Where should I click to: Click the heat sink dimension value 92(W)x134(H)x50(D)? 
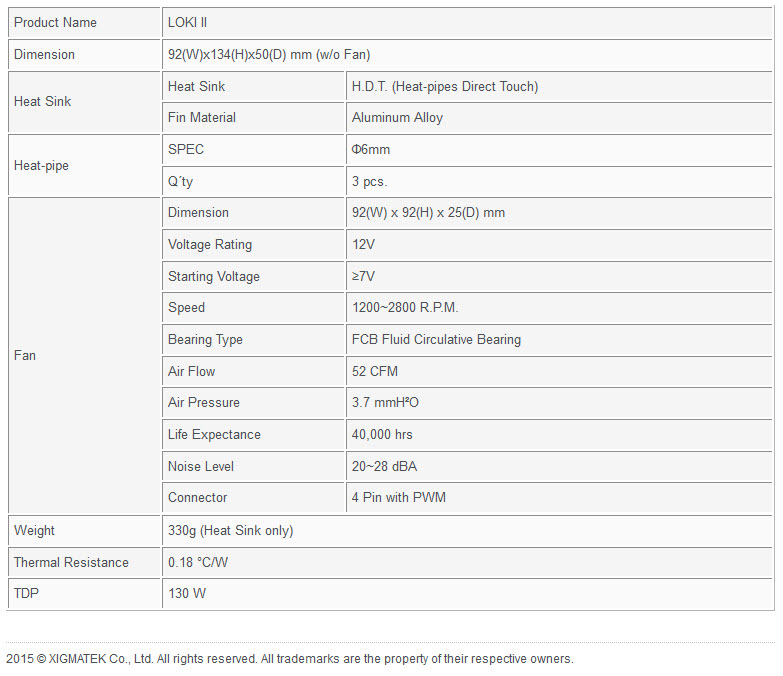pos(269,54)
